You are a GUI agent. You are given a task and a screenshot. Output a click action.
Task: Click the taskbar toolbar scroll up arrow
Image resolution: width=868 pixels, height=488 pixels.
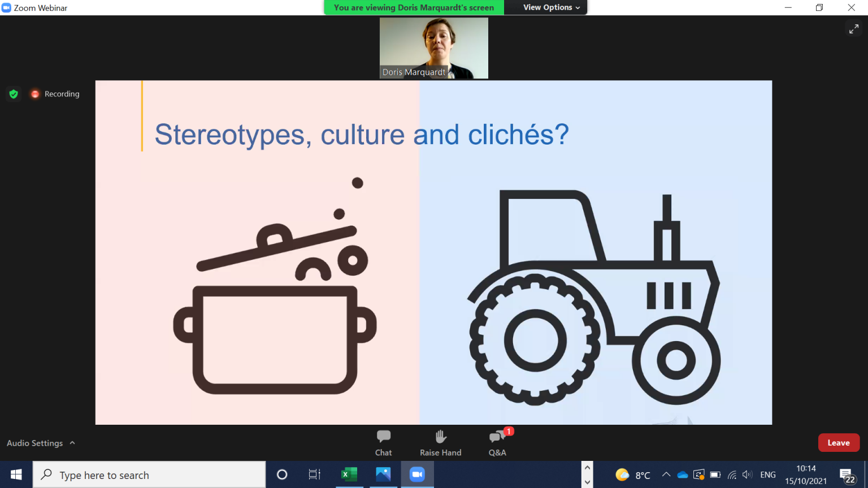tap(587, 468)
